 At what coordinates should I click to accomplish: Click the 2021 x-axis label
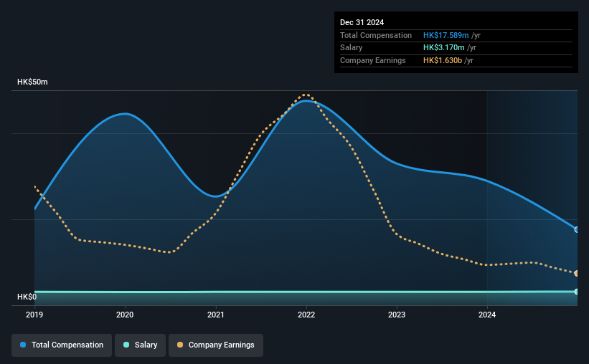click(216, 315)
